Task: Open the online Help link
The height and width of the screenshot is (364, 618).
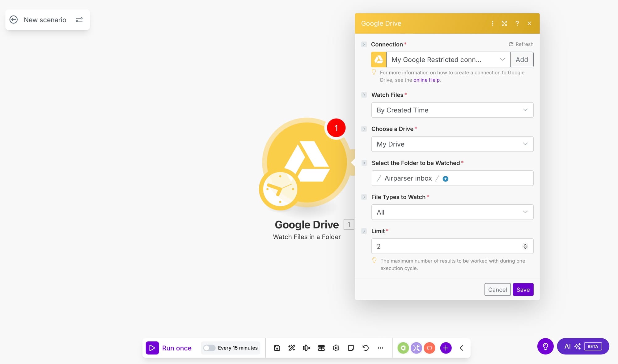Action: click(x=426, y=80)
